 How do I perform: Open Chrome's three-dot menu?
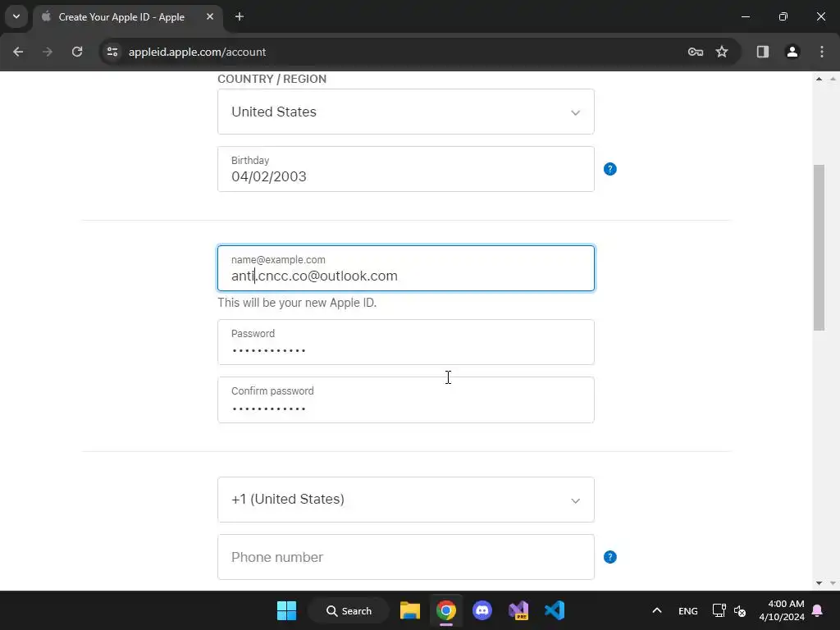[x=822, y=52]
